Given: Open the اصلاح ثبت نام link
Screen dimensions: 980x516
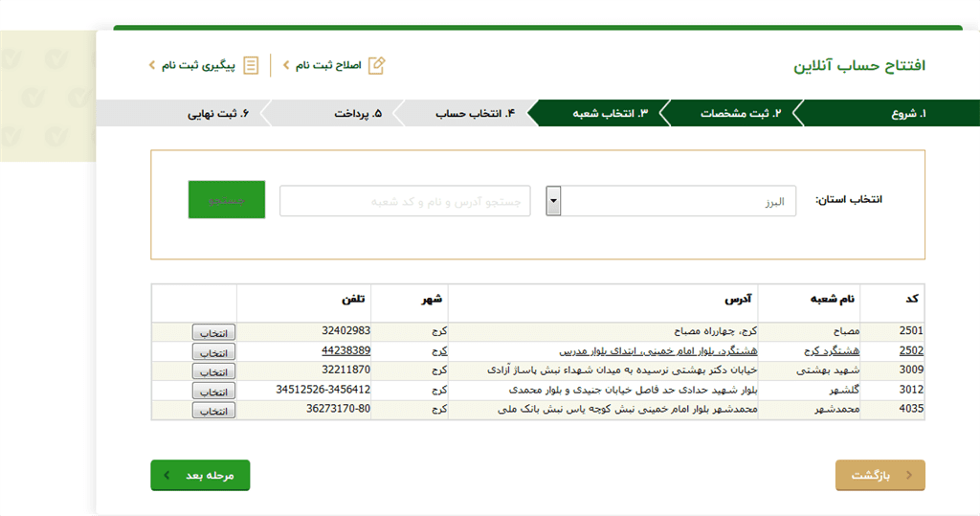Looking at the screenshot, I should click(328, 65).
